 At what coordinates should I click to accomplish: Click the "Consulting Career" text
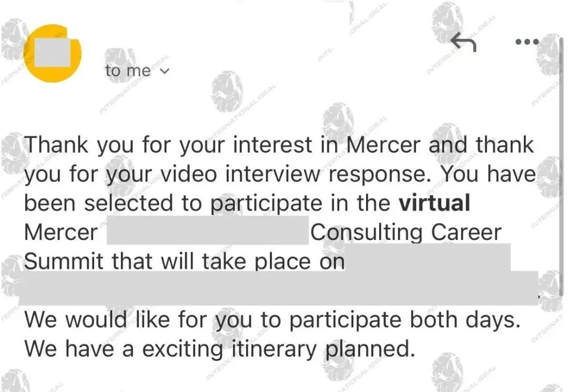pyautogui.click(x=406, y=232)
